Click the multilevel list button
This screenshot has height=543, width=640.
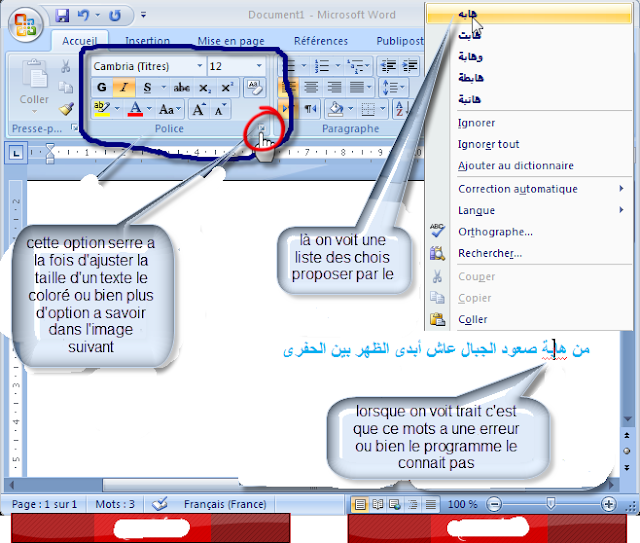coord(353,66)
